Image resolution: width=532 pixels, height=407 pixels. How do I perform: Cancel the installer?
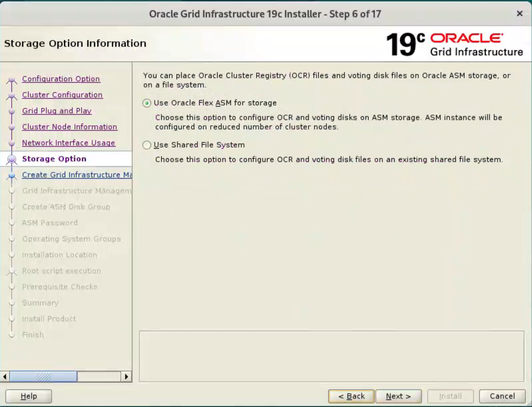(x=502, y=396)
